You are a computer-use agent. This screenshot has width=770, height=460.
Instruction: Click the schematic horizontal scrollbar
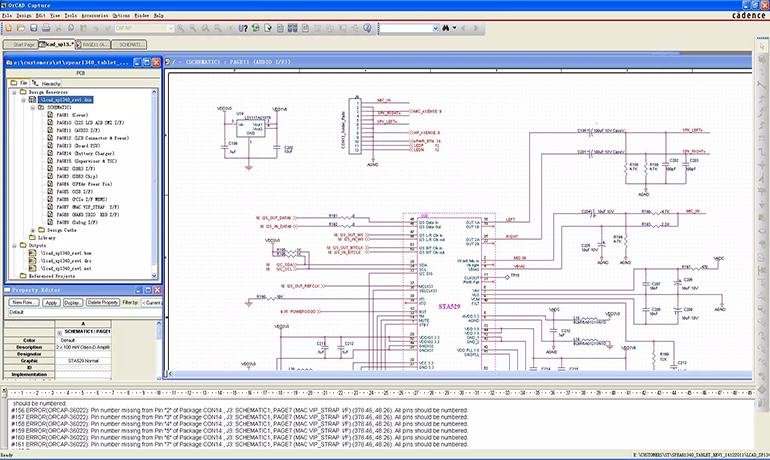(x=460, y=374)
